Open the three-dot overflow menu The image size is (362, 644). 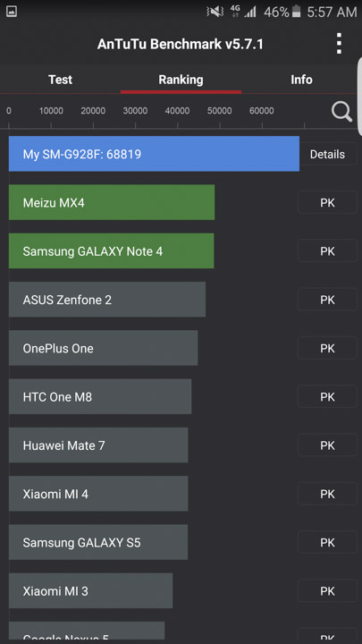coord(339,44)
